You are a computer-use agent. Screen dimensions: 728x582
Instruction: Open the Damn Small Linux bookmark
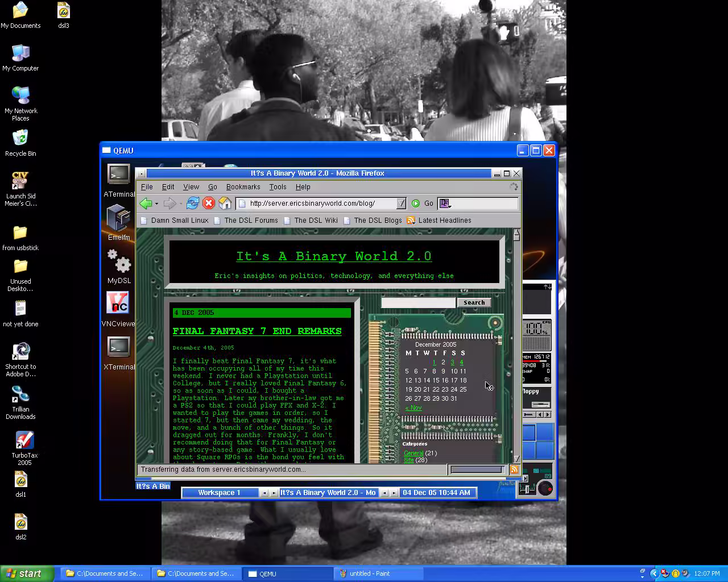[175, 221]
